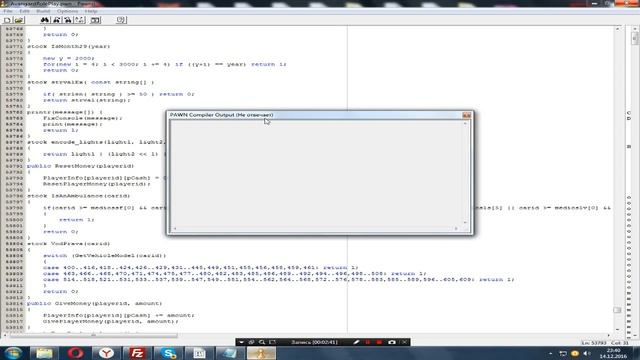Open the Edit menu
The image size is (640, 360).
click(x=24, y=11)
